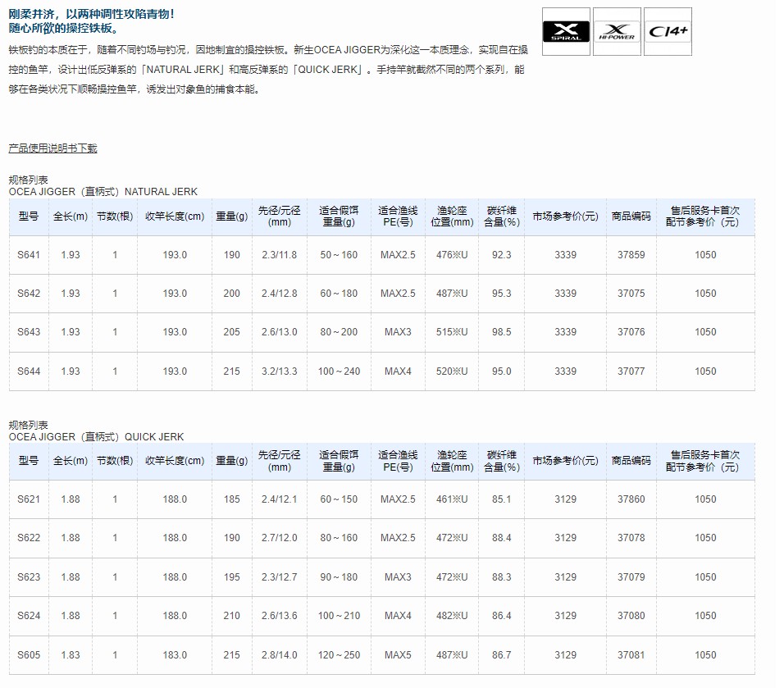Select model S623 cell
784x688 pixels.
(29, 577)
